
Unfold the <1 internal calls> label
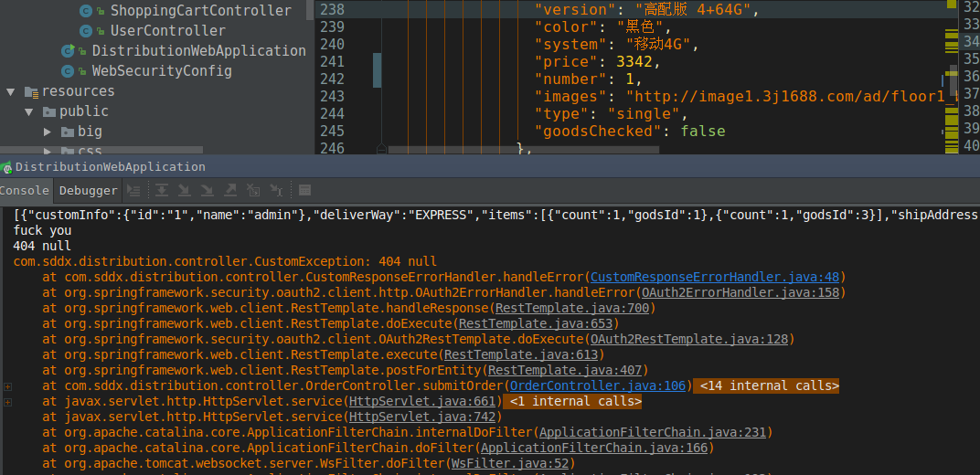[572, 401]
